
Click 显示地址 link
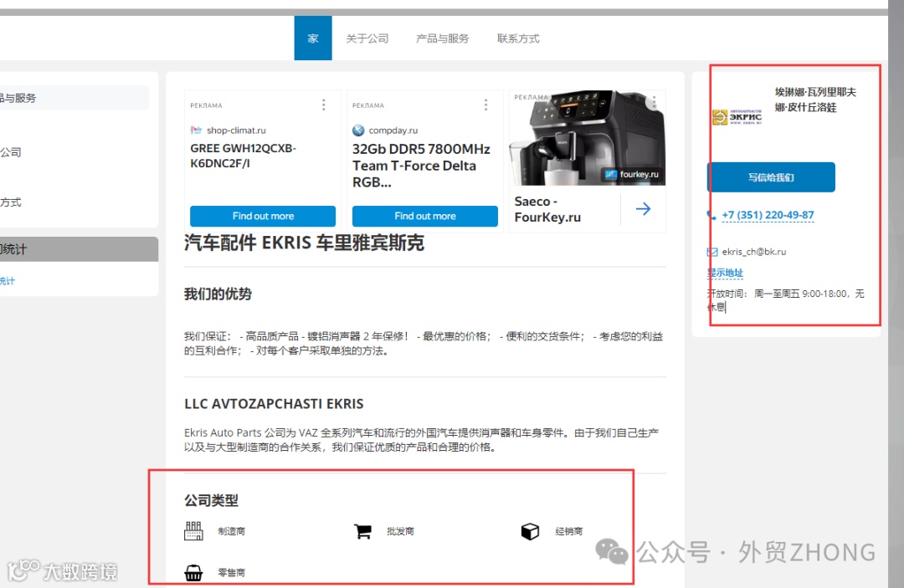point(725,273)
